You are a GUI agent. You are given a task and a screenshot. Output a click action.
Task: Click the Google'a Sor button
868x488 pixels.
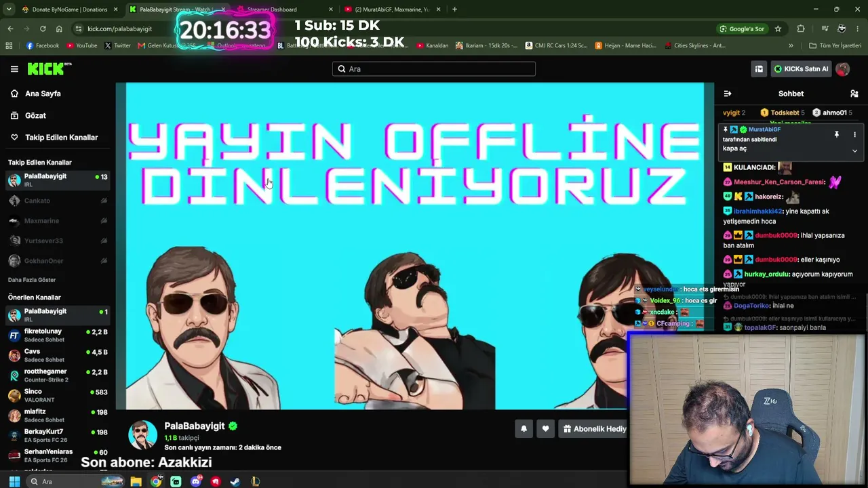(x=743, y=28)
